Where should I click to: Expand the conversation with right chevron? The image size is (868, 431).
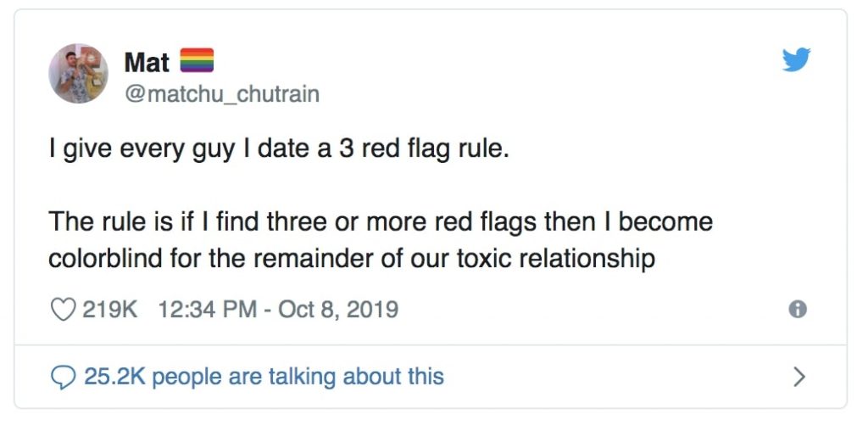click(798, 377)
